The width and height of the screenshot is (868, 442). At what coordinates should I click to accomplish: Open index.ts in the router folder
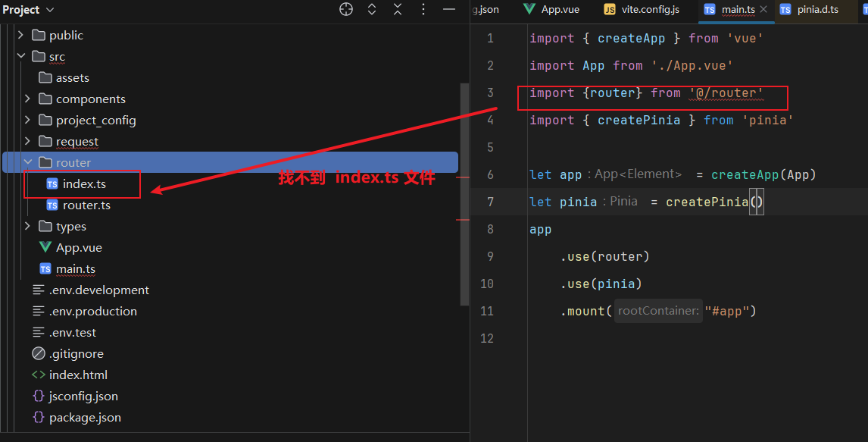tap(84, 184)
